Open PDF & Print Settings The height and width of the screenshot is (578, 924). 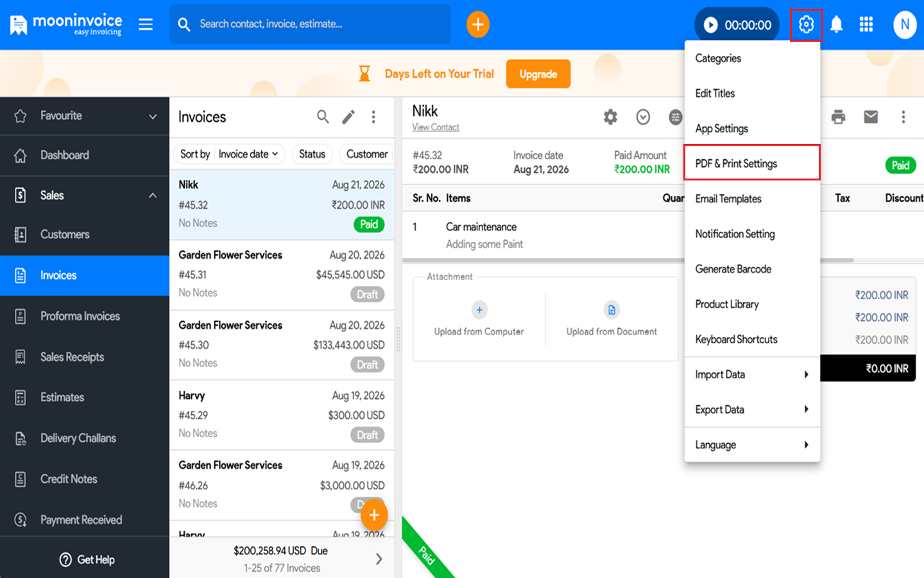[752, 164]
